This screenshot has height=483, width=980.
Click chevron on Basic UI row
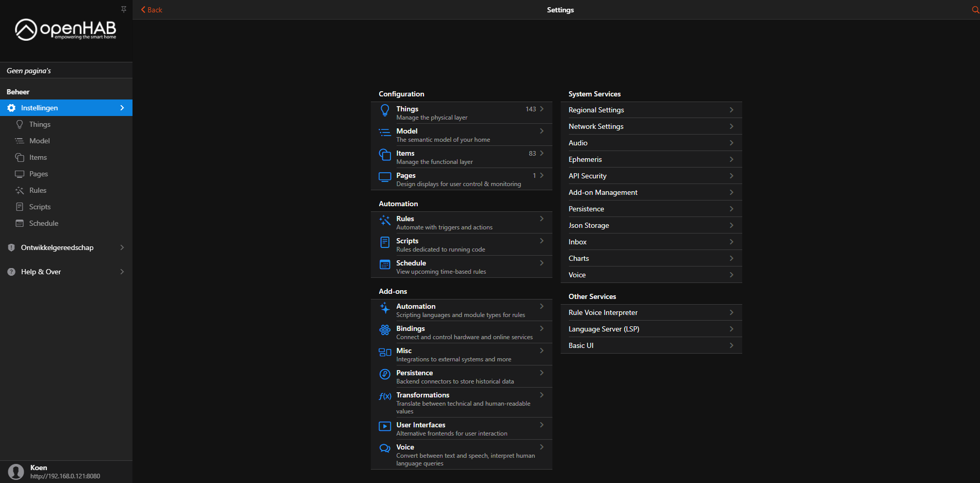(x=731, y=345)
